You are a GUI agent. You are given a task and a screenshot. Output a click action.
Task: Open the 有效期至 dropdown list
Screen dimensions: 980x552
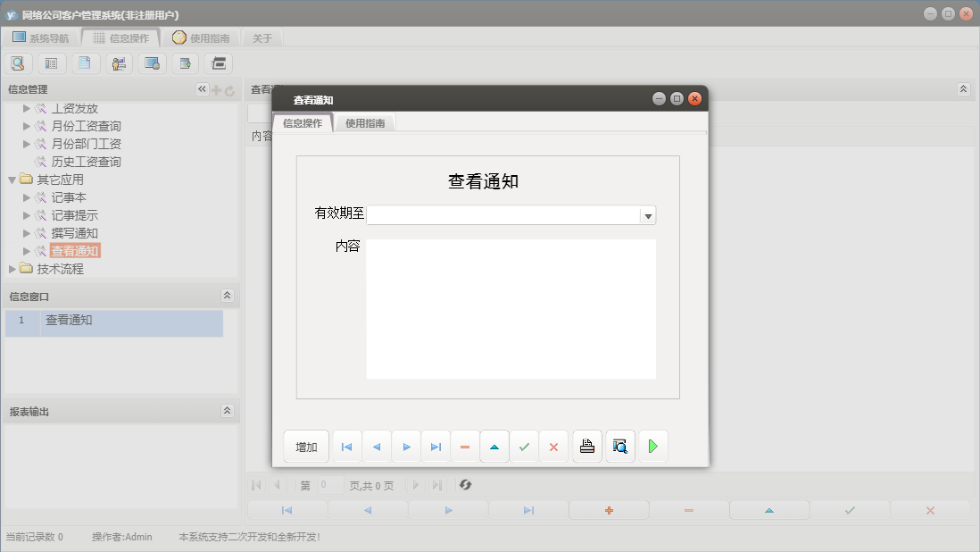pyautogui.click(x=647, y=214)
